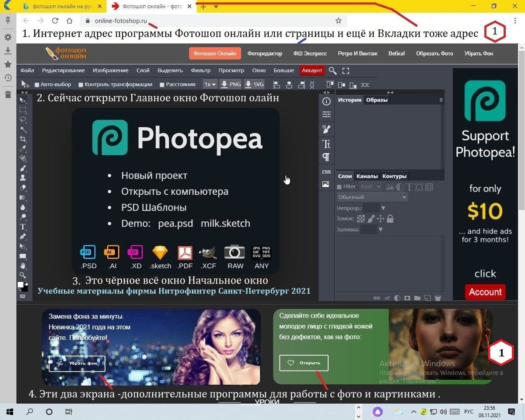This screenshot has height=420, width=525.
Task: Select the Type tool in the left toolbar
Action: [x=23, y=227]
